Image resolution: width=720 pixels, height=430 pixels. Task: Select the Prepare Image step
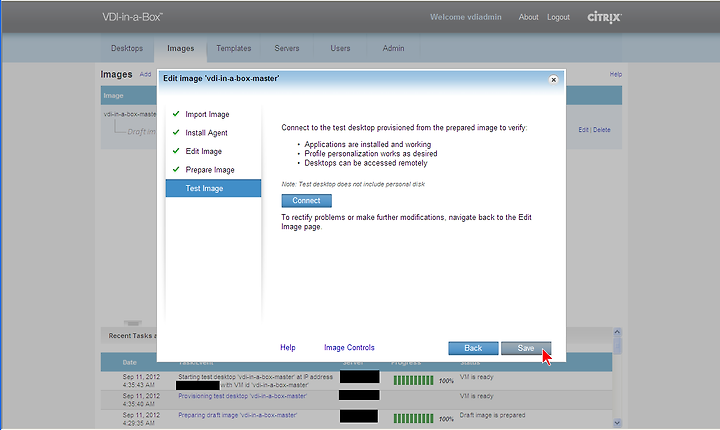[x=210, y=170]
